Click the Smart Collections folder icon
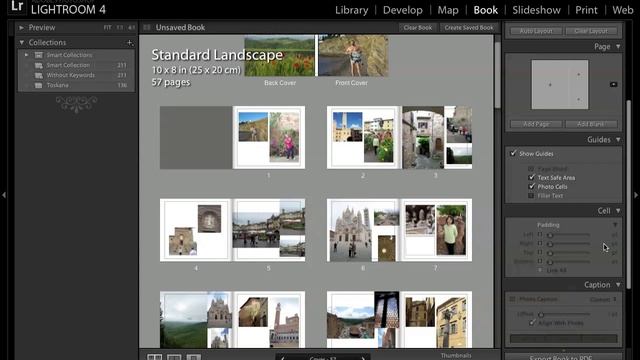 tap(39, 55)
